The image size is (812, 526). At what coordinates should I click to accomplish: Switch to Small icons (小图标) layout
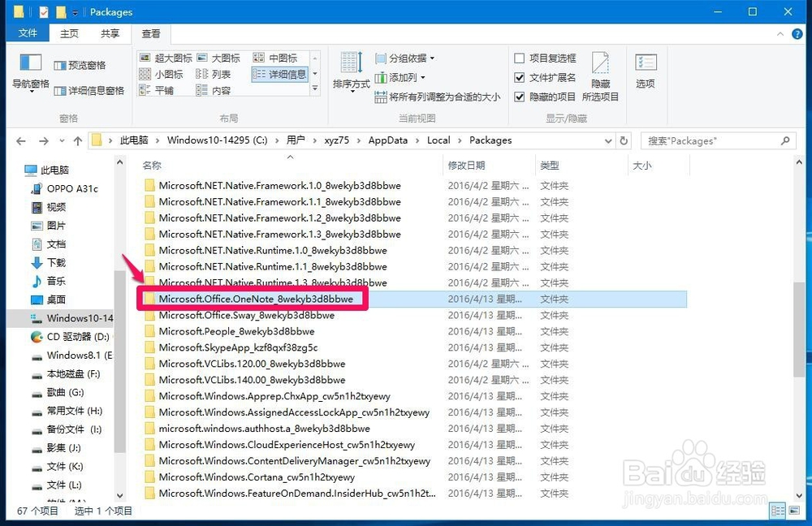pos(161,74)
